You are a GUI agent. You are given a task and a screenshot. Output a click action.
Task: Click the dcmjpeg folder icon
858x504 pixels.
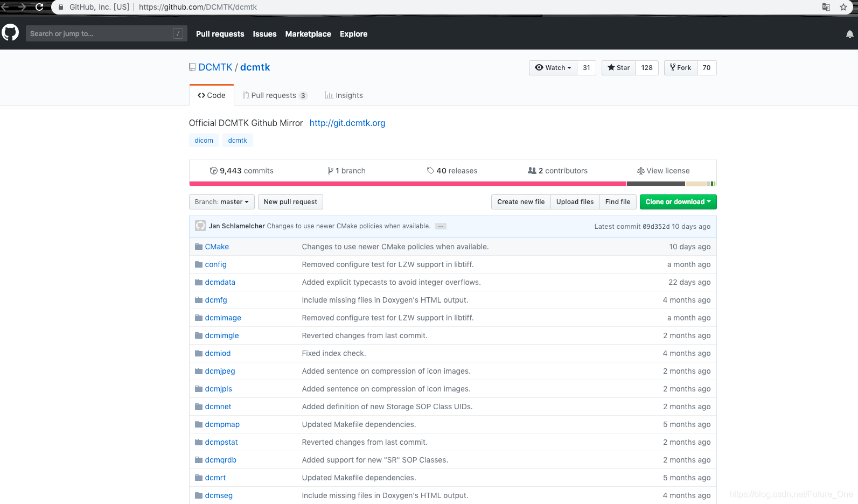(x=199, y=371)
